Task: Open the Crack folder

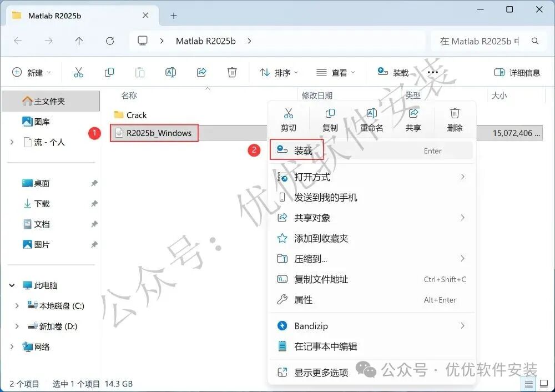Action: (130, 115)
